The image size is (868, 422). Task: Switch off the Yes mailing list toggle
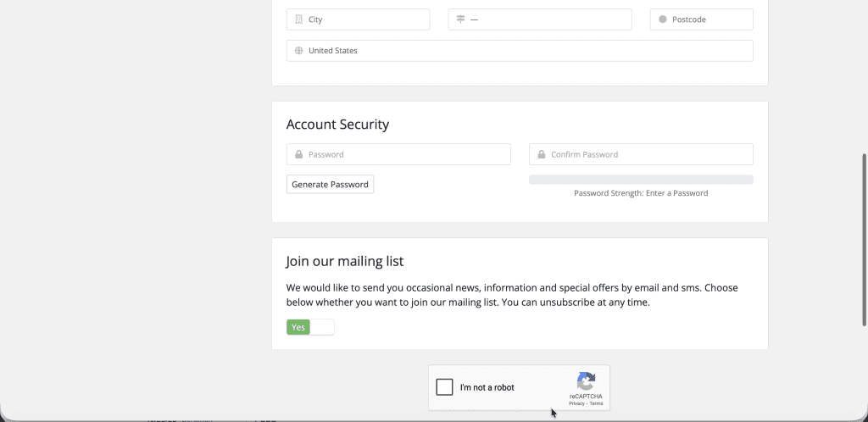tap(310, 327)
